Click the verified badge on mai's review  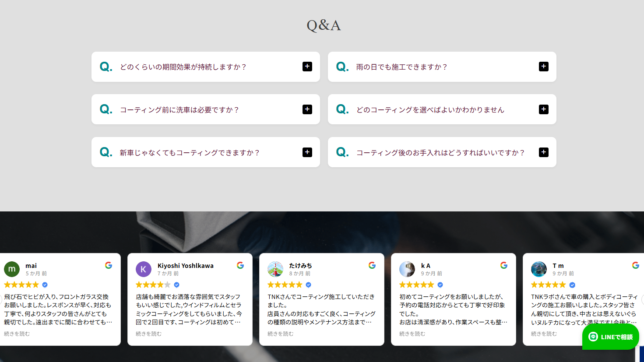tap(45, 285)
